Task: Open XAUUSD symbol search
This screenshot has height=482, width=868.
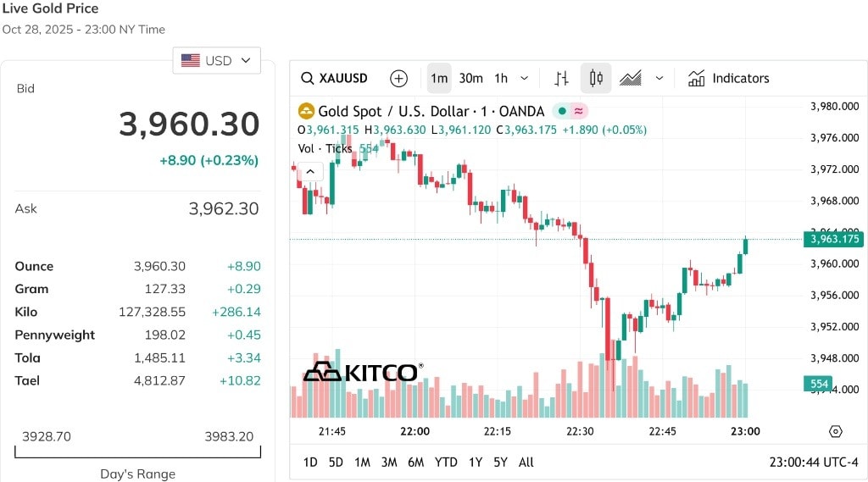Action: (334, 78)
